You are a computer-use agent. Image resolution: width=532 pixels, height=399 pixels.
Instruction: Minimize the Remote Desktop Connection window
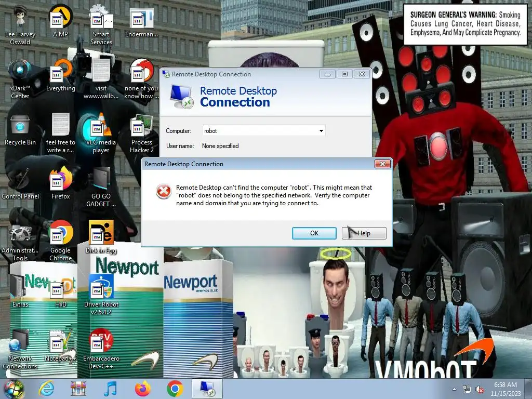[327, 74]
